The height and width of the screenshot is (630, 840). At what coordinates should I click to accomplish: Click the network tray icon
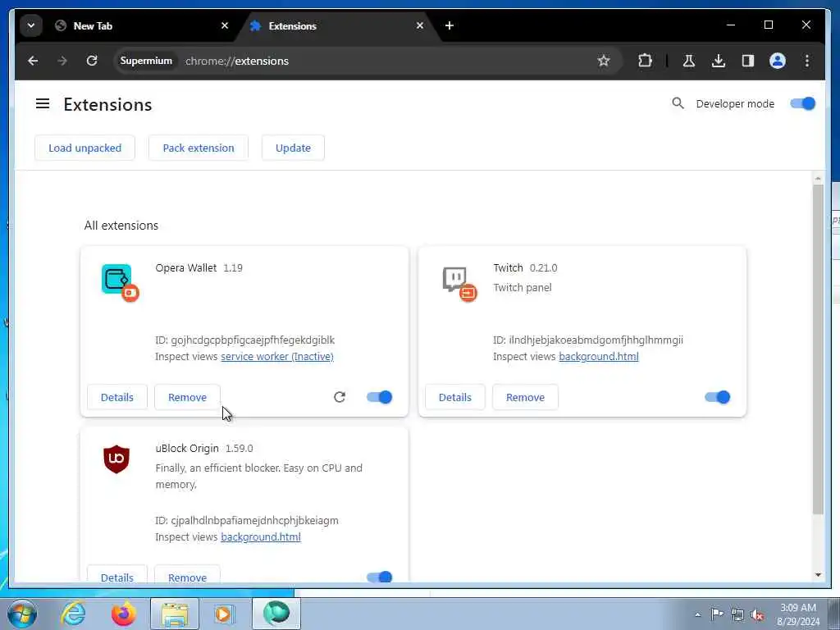point(737,614)
